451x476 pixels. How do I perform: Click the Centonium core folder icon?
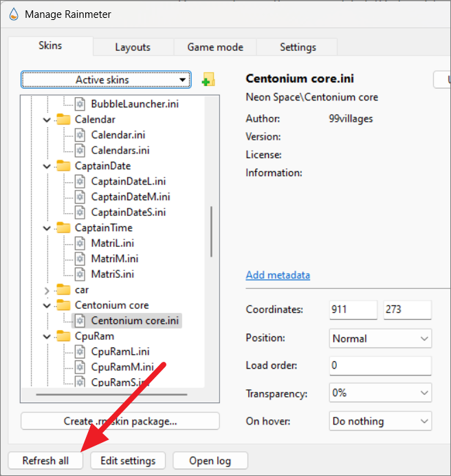[x=63, y=305]
